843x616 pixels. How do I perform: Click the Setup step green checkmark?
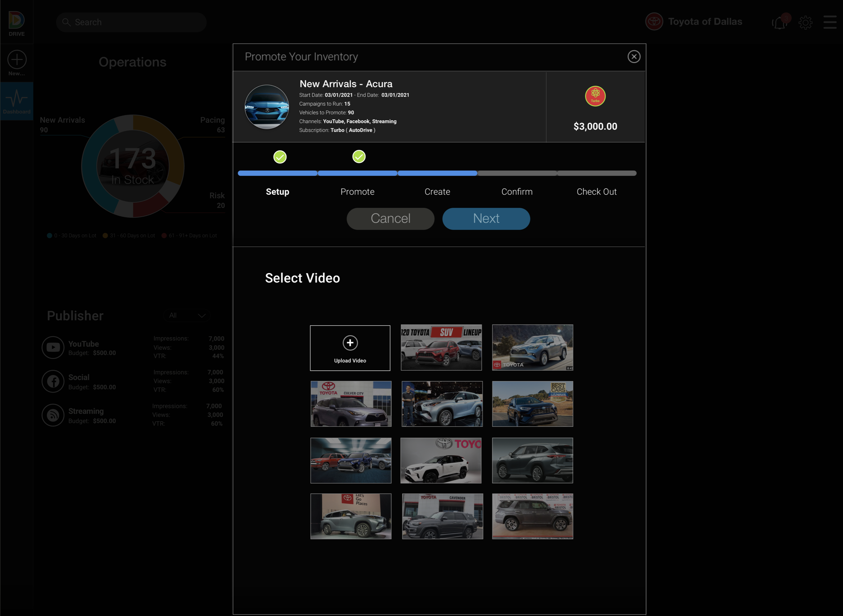click(x=280, y=157)
